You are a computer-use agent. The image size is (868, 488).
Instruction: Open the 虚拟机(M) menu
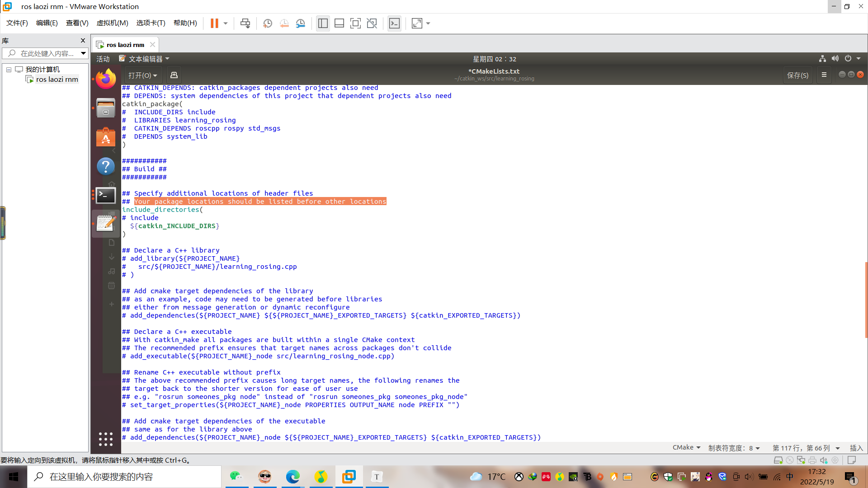tap(112, 23)
